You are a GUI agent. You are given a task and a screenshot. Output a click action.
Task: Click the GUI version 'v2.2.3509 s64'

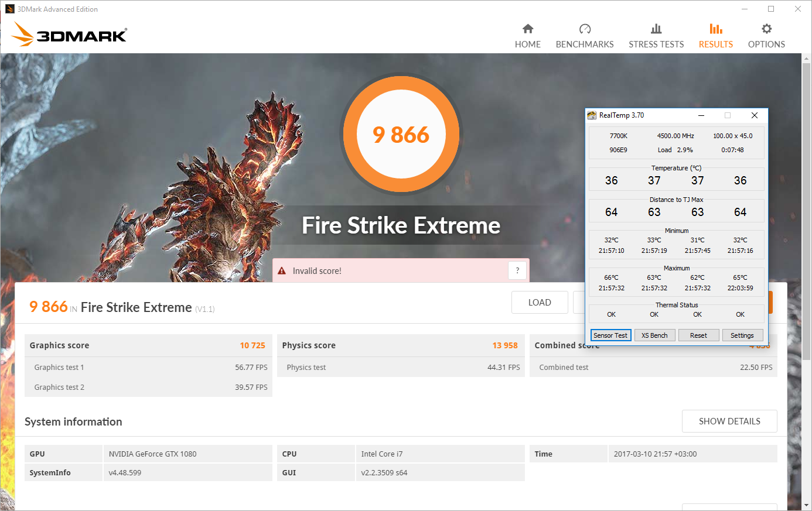point(384,472)
